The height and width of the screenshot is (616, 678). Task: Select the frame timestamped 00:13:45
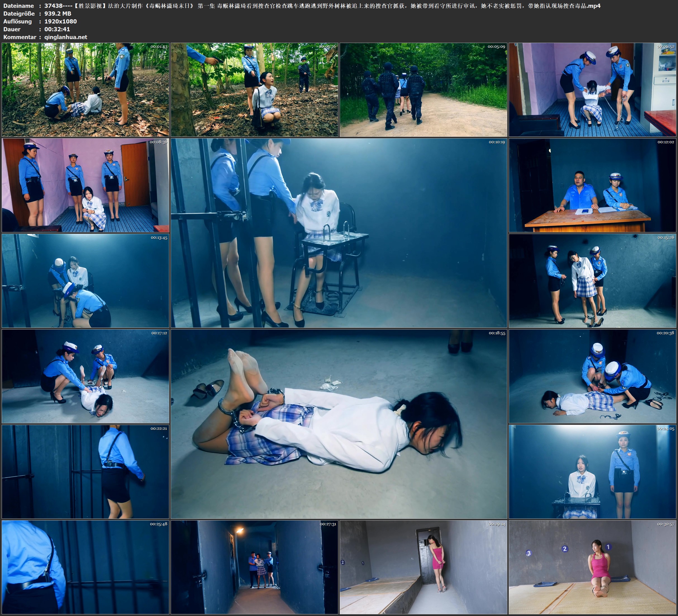pos(85,281)
